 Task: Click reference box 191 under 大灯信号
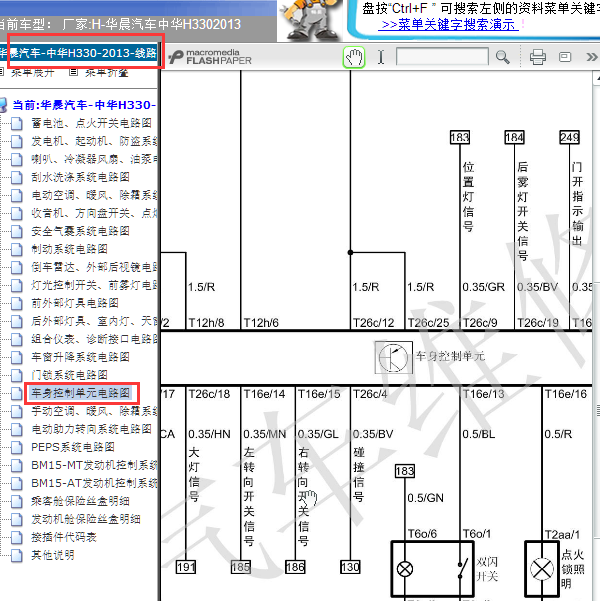(x=186, y=567)
